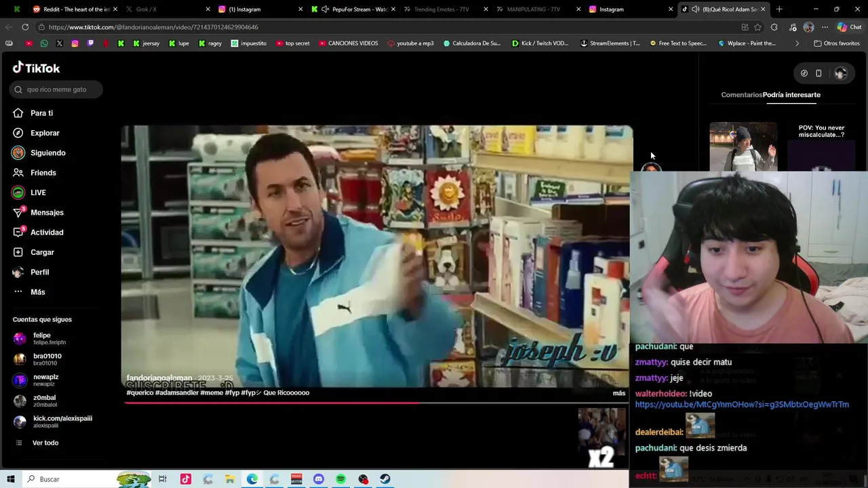Image resolution: width=868 pixels, height=488 pixels.
Task: Switch to the Comentarios tab
Action: (741, 95)
